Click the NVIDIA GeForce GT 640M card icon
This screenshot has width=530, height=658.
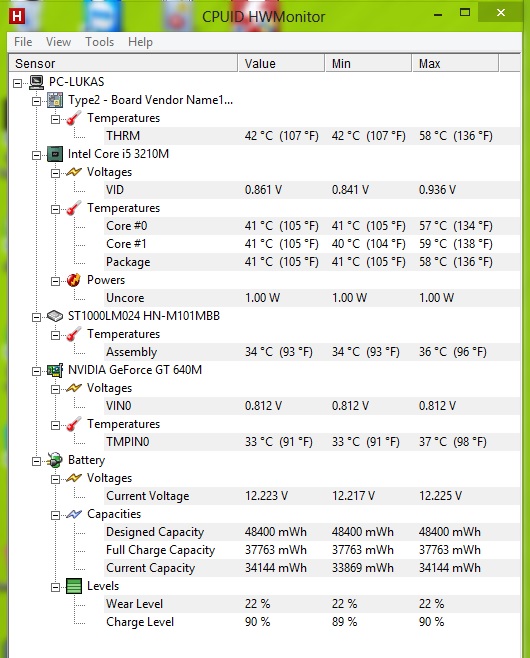click(55, 370)
